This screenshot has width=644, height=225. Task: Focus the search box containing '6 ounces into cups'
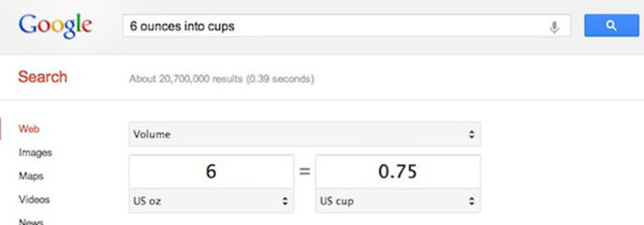[x=335, y=26]
